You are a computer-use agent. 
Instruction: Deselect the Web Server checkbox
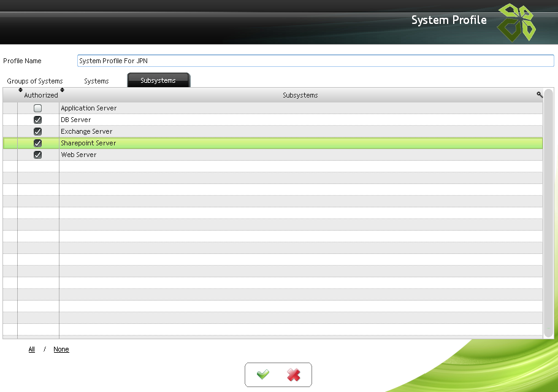pos(37,155)
